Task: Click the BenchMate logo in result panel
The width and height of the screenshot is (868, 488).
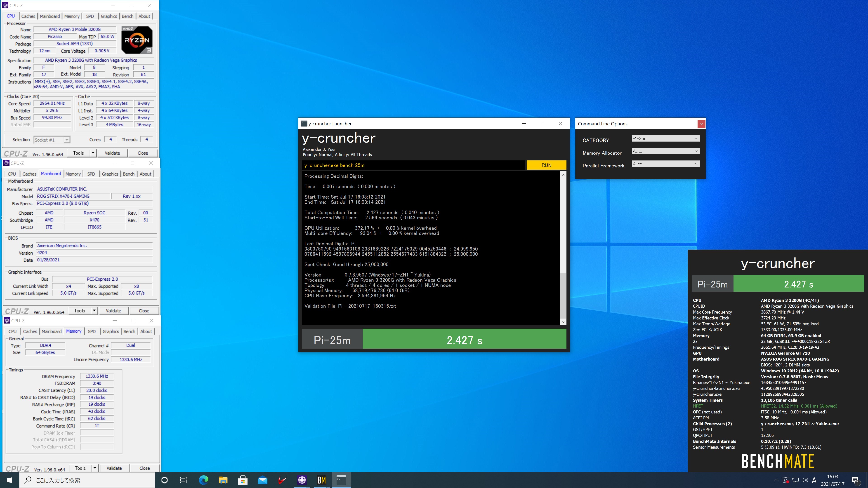Action: [x=778, y=461]
